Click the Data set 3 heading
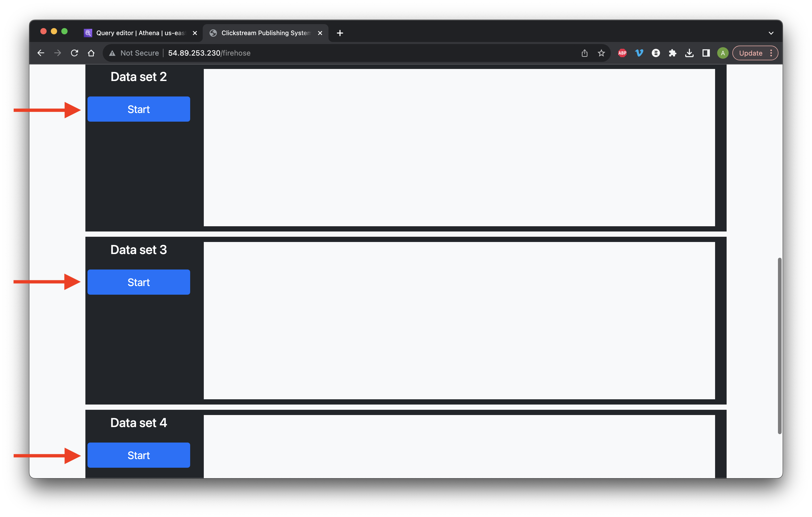 (x=139, y=250)
